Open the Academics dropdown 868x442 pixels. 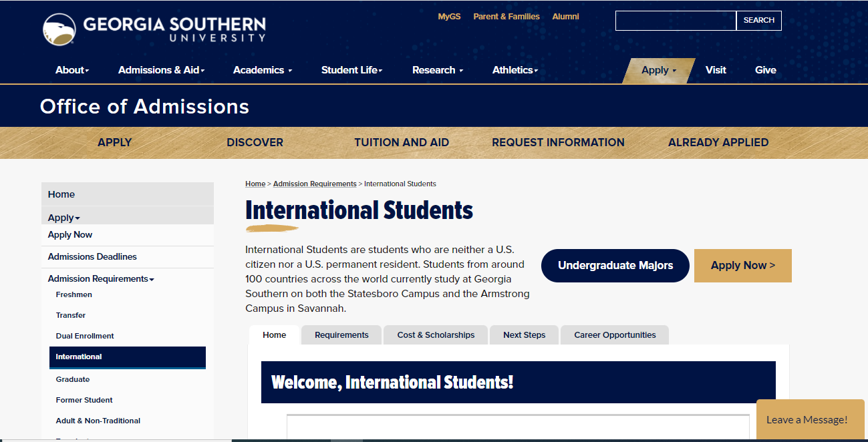point(263,70)
